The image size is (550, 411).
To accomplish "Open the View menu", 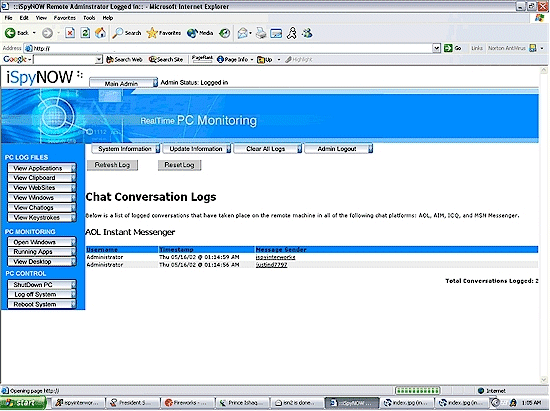I will click(41, 18).
